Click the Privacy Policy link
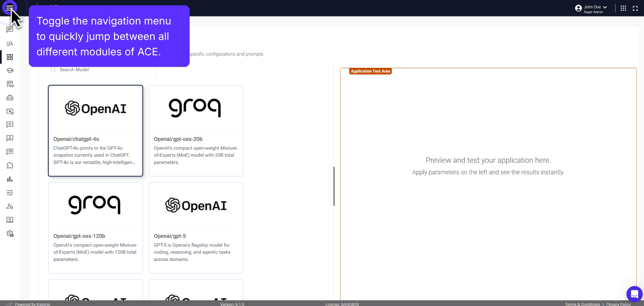 coord(619,304)
